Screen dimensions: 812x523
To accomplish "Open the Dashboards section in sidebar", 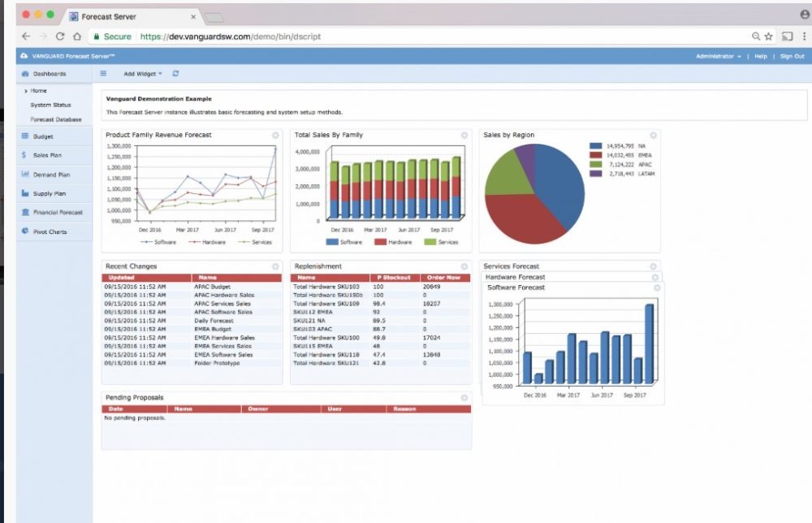I will point(54,74).
